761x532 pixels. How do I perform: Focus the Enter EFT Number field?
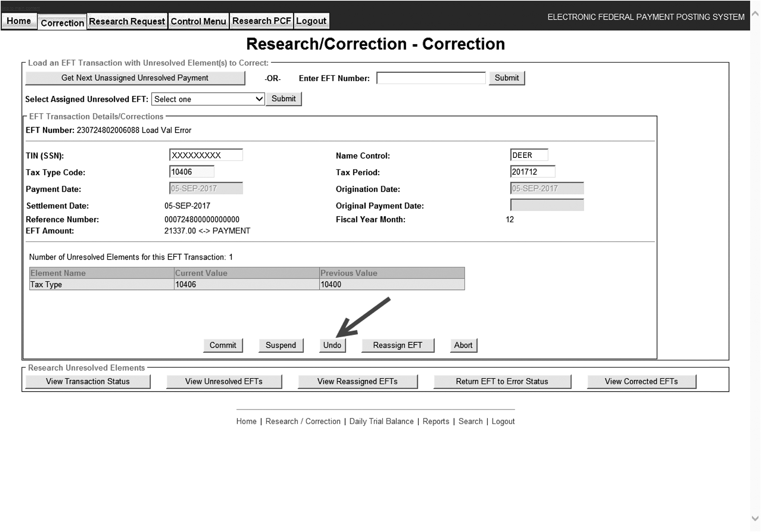431,78
